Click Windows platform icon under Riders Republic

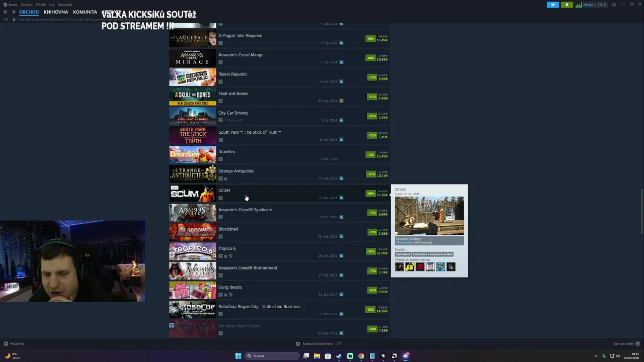(220, 81)
